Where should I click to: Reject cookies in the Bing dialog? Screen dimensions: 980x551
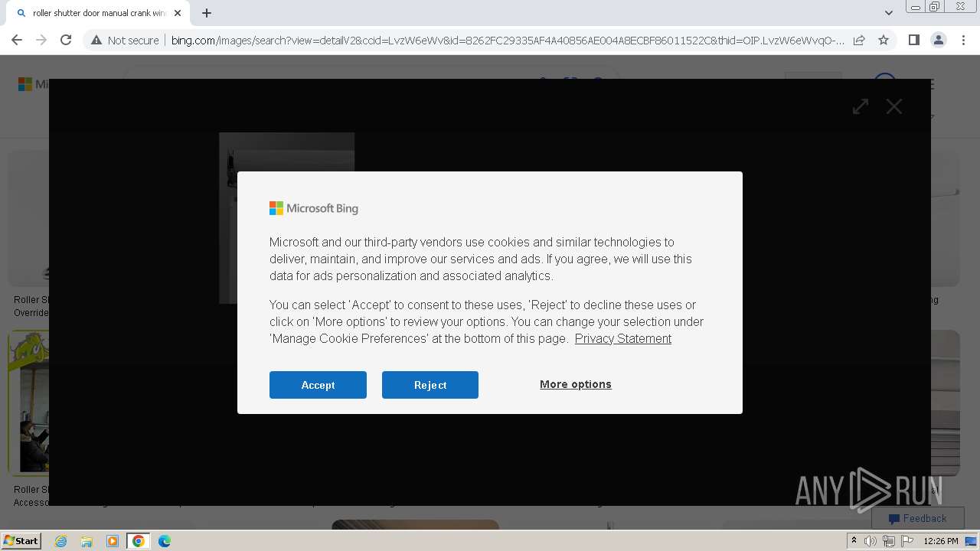click(430, 385)
